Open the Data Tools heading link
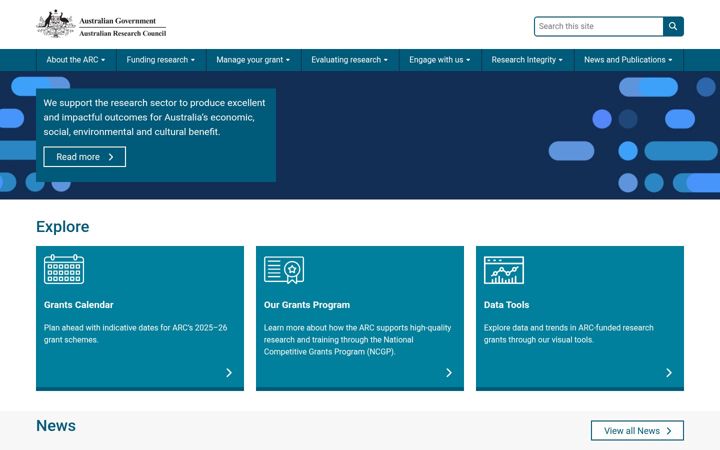Viewport: 720px width, 450px height. (506, 305)
